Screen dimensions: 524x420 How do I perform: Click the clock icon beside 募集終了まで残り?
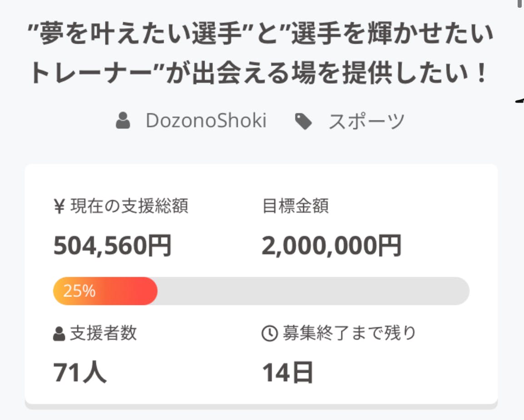(x=269, y=334)
